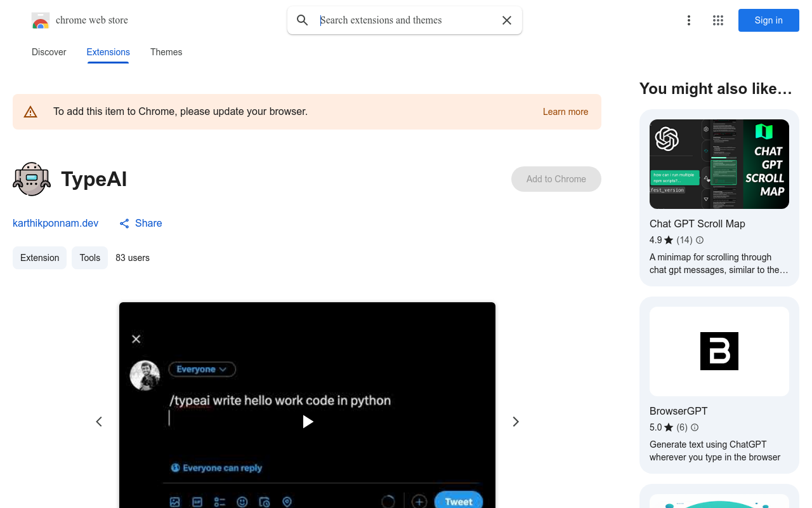Click the TypeAI robot logo
The image size is (812, 508).
coord(32,179)
